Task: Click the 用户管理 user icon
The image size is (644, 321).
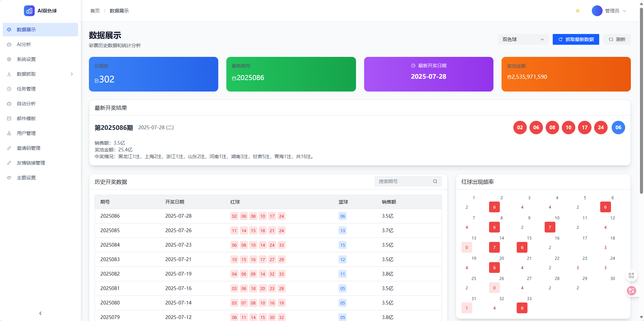Action: tap(9, 133)
